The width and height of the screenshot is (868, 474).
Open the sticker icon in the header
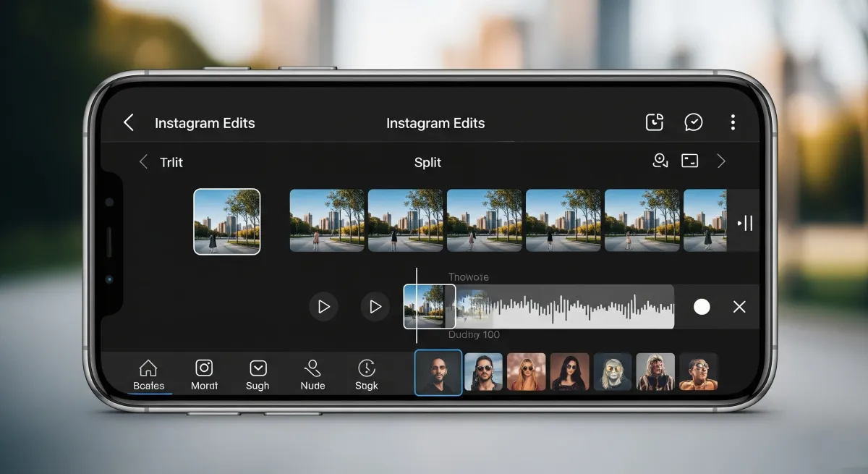655,122
